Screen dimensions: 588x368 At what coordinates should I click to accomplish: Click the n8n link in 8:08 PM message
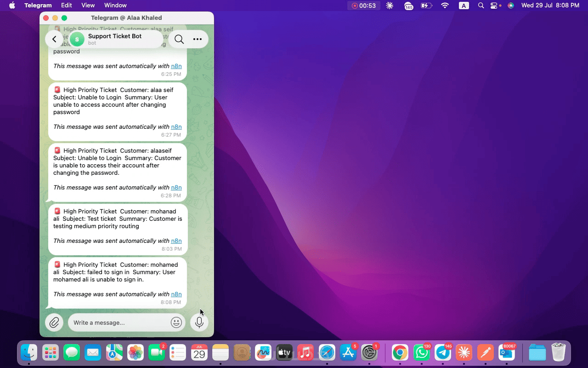click(x=176, y=294)
